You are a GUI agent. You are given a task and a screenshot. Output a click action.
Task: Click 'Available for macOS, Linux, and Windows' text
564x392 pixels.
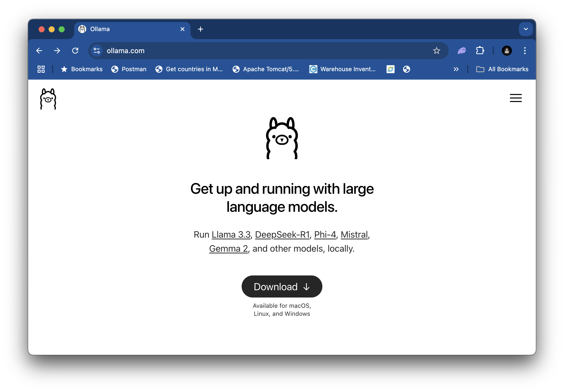click(x=282, y=310)
